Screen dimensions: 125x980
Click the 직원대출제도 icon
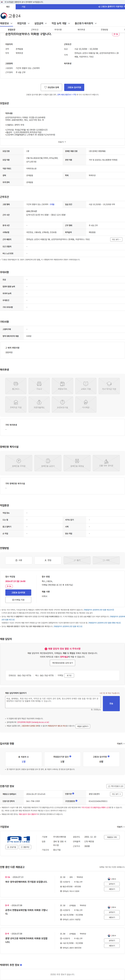[39, 404]
